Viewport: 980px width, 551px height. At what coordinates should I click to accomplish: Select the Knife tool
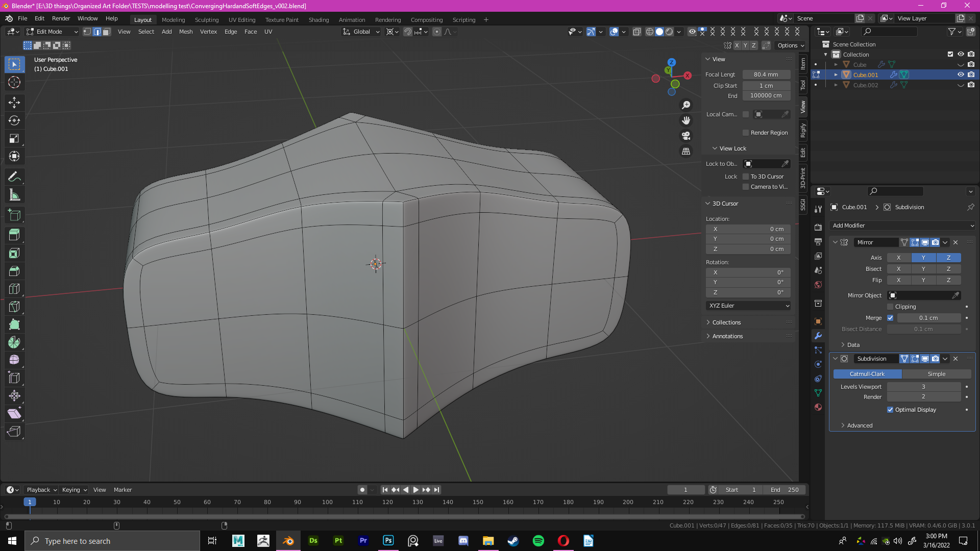click(x=14, y=307)
